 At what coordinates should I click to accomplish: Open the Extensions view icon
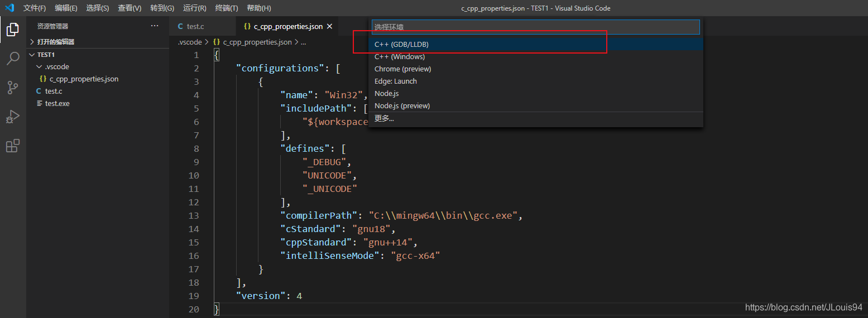[13, 146]
